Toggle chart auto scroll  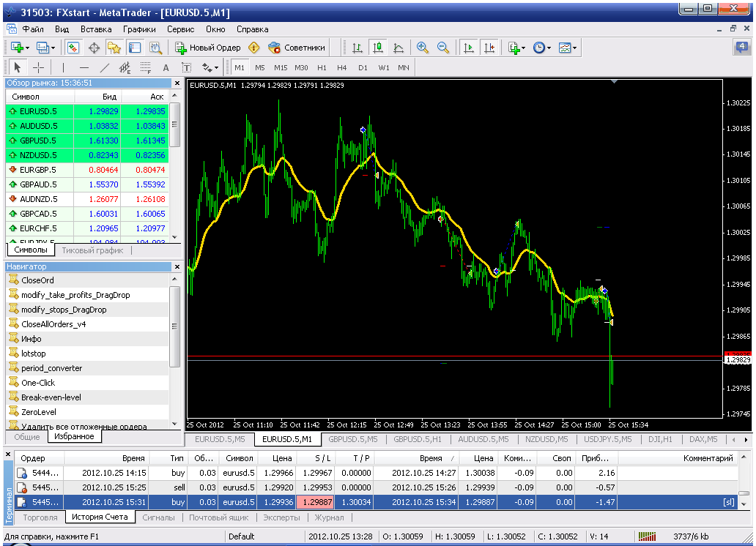pos(468,48)
